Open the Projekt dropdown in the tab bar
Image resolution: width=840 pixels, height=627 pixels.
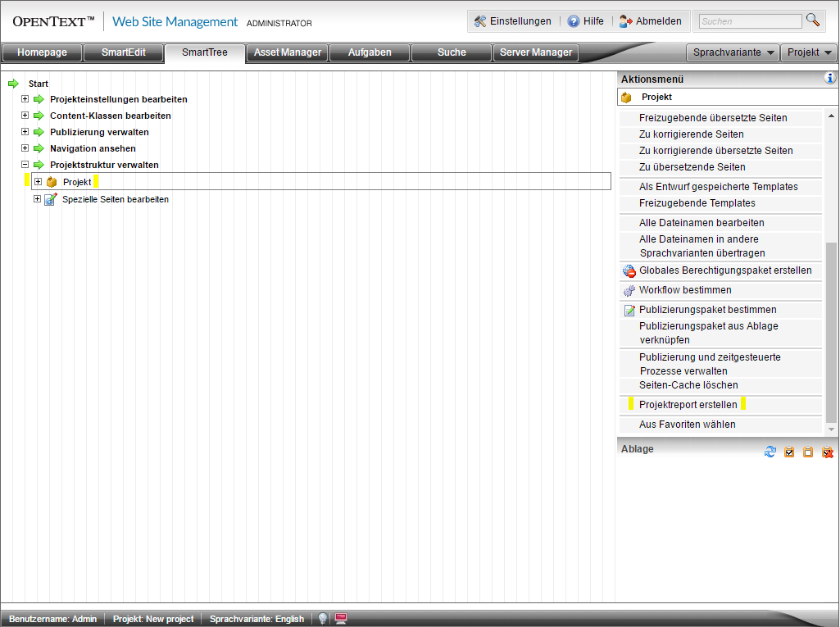click(x=809, y=52)
